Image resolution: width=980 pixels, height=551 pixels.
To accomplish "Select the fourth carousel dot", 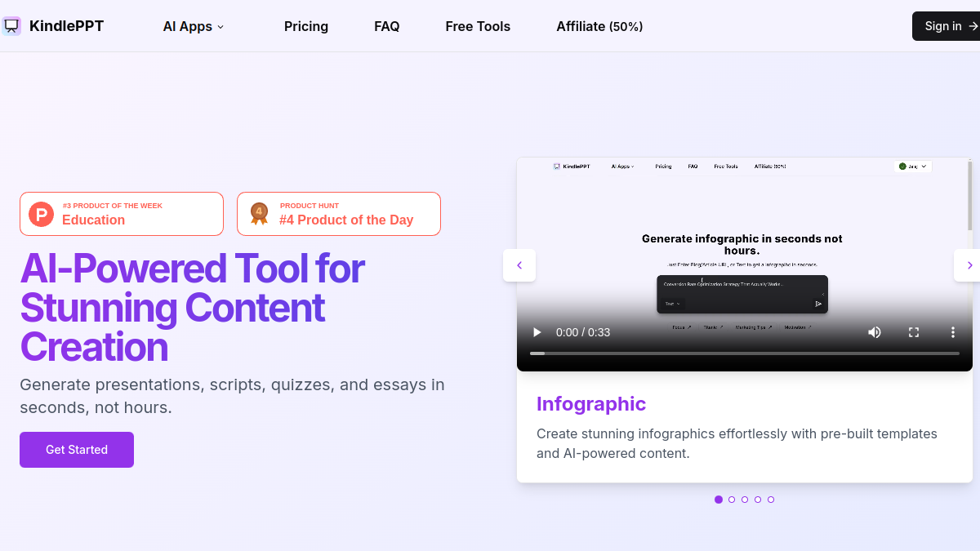I will pos(758,500).
